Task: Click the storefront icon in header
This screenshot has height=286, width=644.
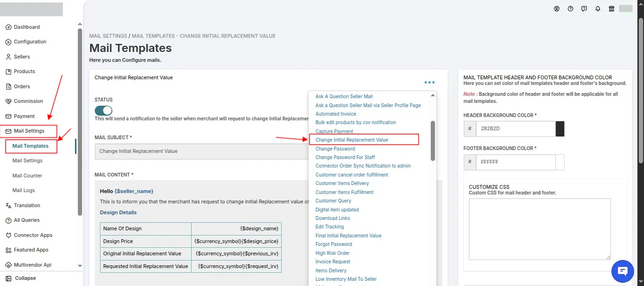Action: [611, 8]
